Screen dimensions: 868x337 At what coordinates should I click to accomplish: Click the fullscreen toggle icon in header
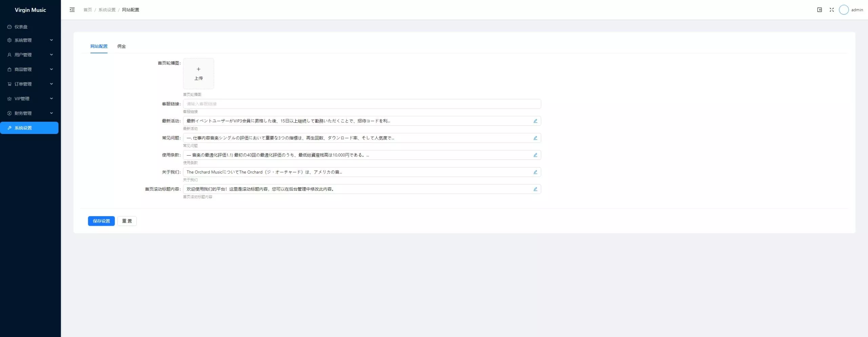click(831, 10)
